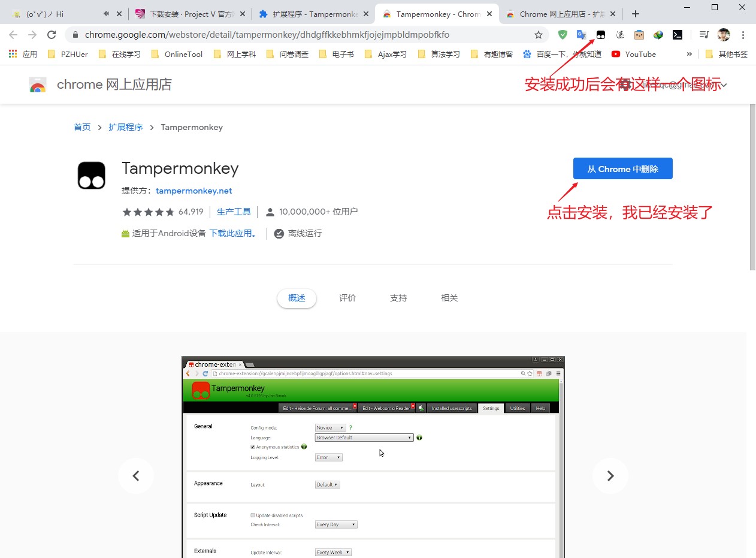Click the 首页 breadcrumb link
The width and height of the screenshot is (756, 558).
pyautogui.click(x=82, y=127)
